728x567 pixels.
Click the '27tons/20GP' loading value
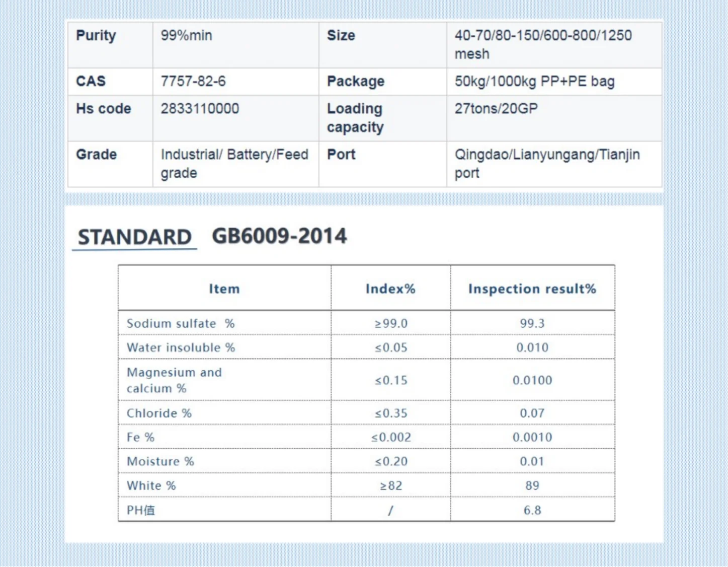tap(496, 108)
